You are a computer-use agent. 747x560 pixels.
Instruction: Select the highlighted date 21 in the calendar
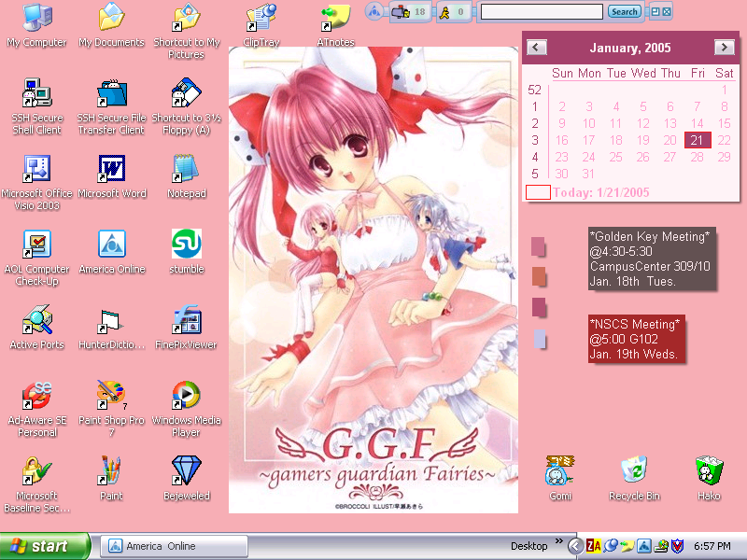(x=698, y=140)
